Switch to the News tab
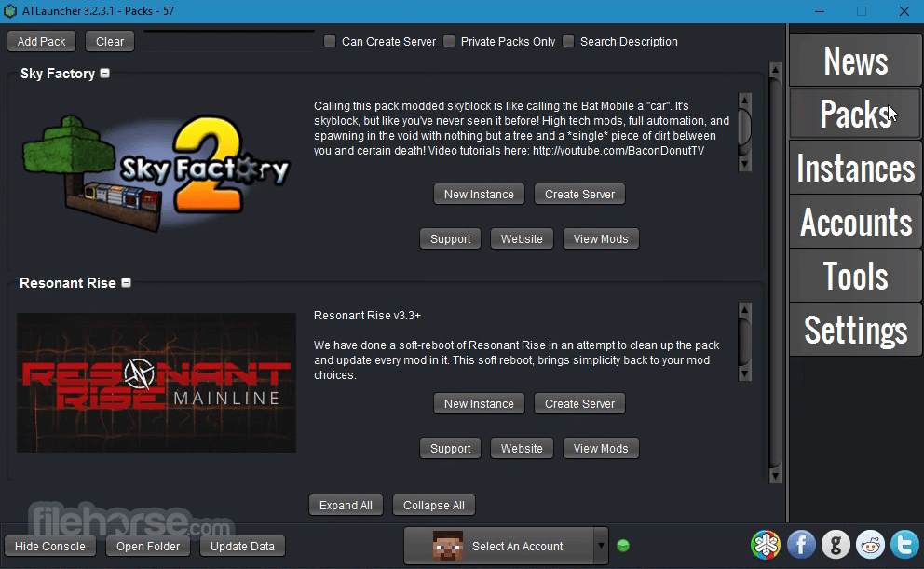This screenshot has width=924, height=569. click(x=856, y=61)
